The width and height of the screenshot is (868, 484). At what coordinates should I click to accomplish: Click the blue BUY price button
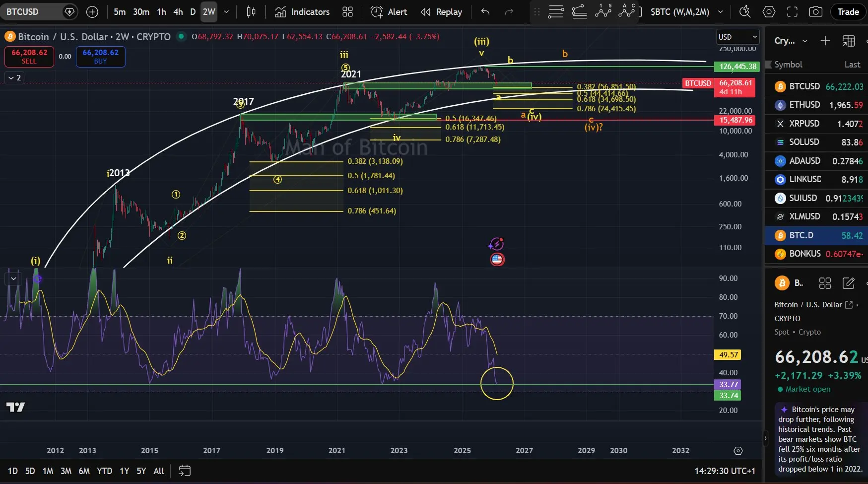tap(101, 57)
